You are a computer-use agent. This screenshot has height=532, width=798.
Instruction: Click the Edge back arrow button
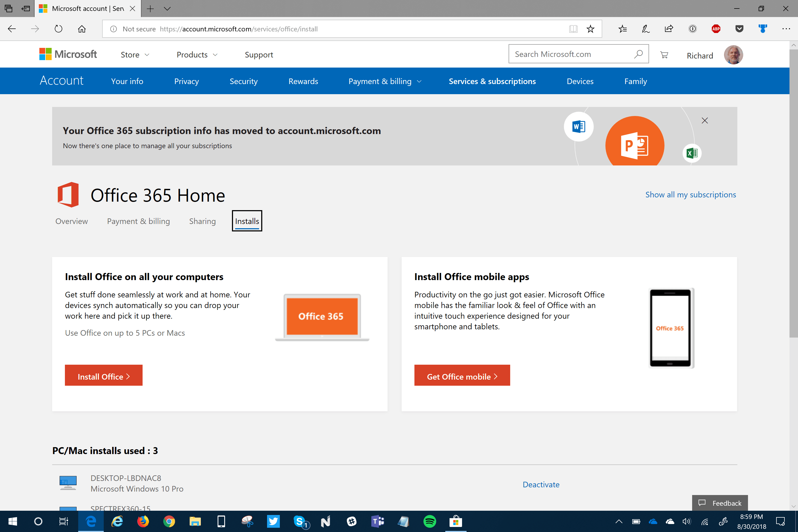click(12, 29)
